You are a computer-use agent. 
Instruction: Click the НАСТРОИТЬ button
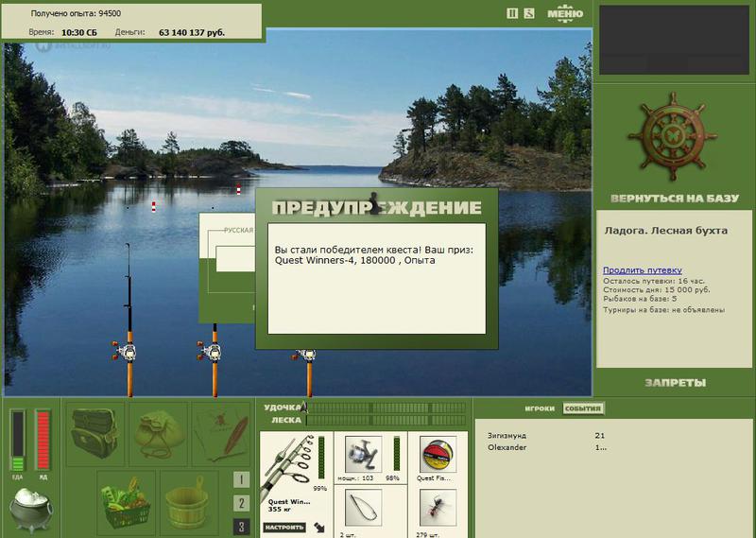pos(285,527)
